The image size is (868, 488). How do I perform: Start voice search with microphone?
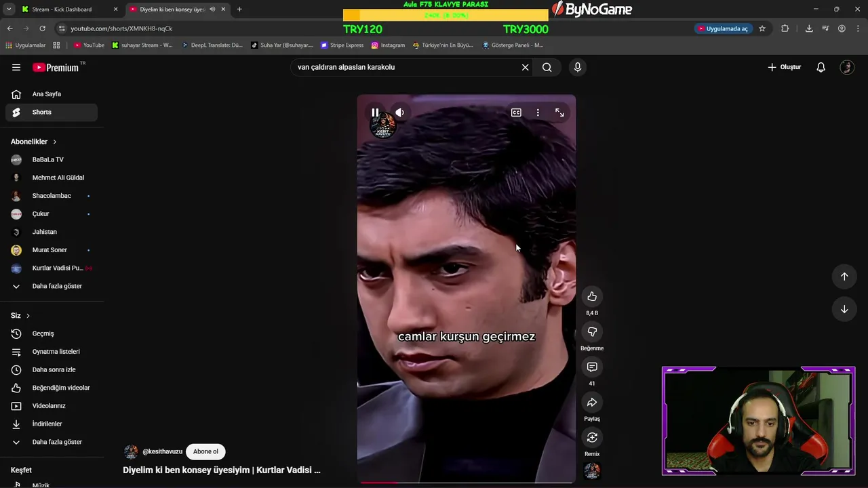(578, 67)
